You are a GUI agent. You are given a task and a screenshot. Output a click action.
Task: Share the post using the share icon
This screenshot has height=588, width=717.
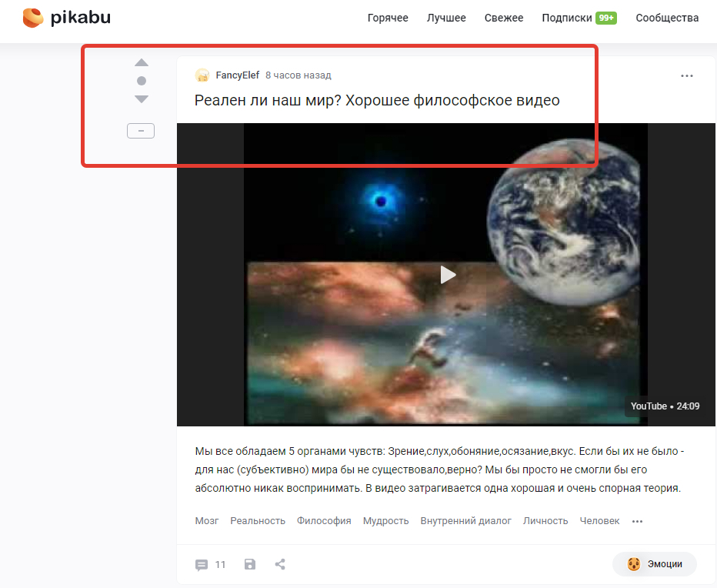coord(280,564)
